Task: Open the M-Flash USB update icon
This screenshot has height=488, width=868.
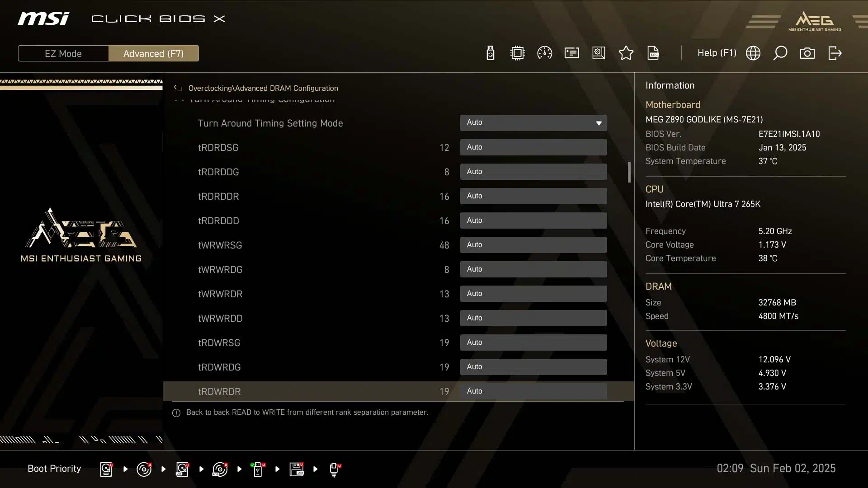Action: click(x=490, y=53)
